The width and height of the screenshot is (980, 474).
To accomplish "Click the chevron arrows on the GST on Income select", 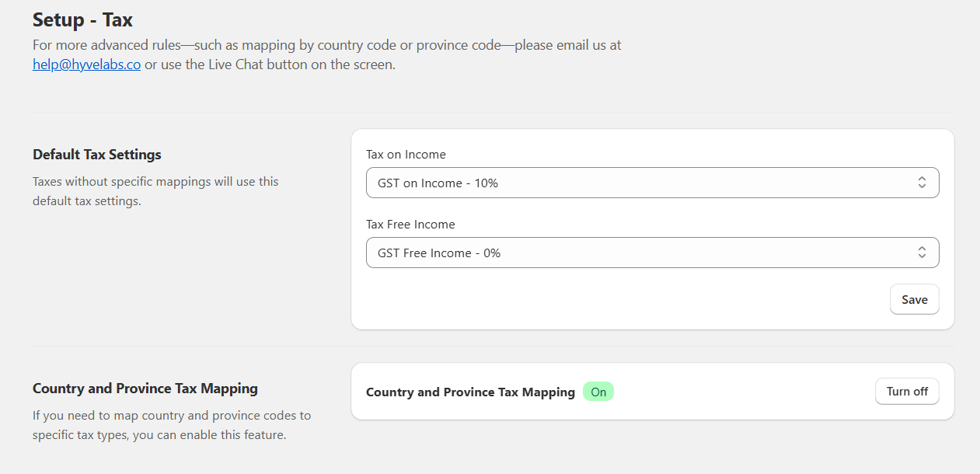I will pyautogui.click(x=921, y=183).
